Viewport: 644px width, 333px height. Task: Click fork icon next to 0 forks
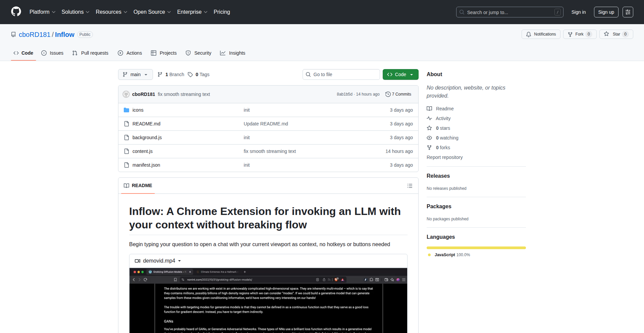click(429, 148)
